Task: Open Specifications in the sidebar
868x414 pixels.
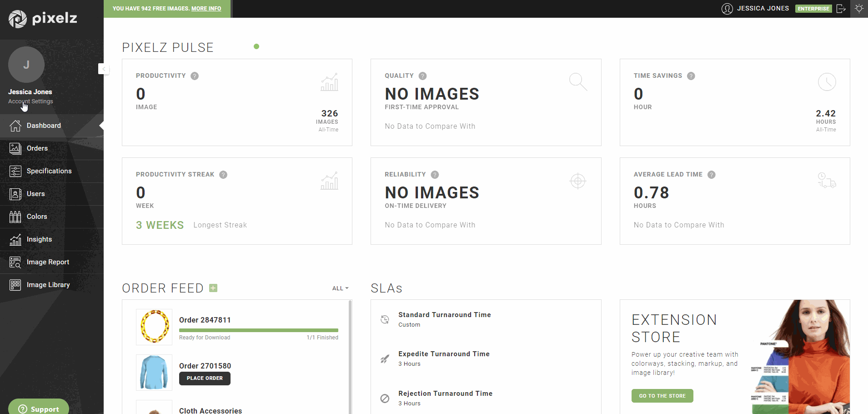Action: 52,171
